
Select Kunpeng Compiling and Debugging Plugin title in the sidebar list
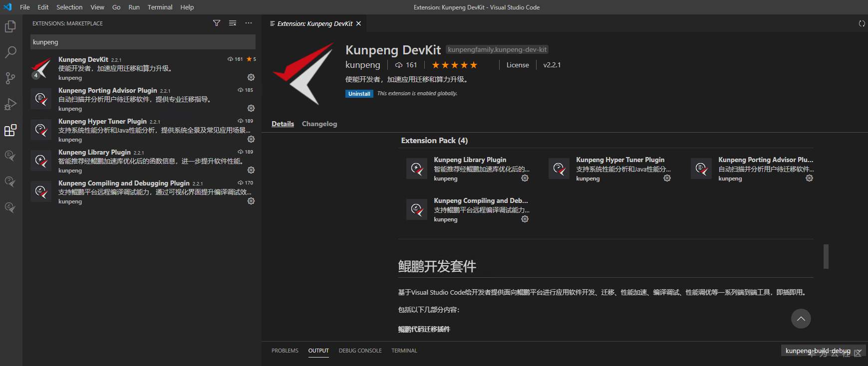pyautogui.click(x=124, y=183)
